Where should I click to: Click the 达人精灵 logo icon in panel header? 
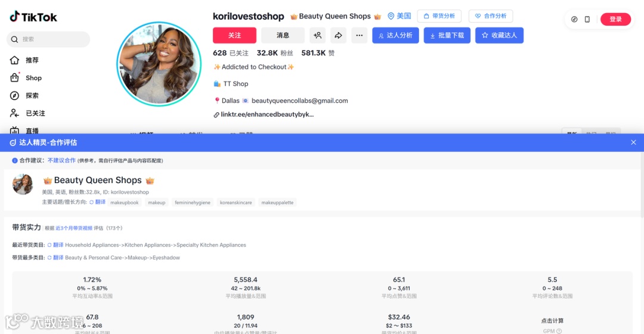pos(13,143)
